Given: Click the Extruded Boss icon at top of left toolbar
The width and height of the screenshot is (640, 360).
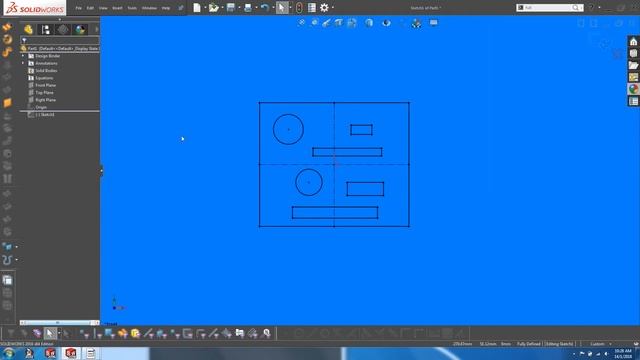Looking at the screenshot, I should (x=7, y=27).
